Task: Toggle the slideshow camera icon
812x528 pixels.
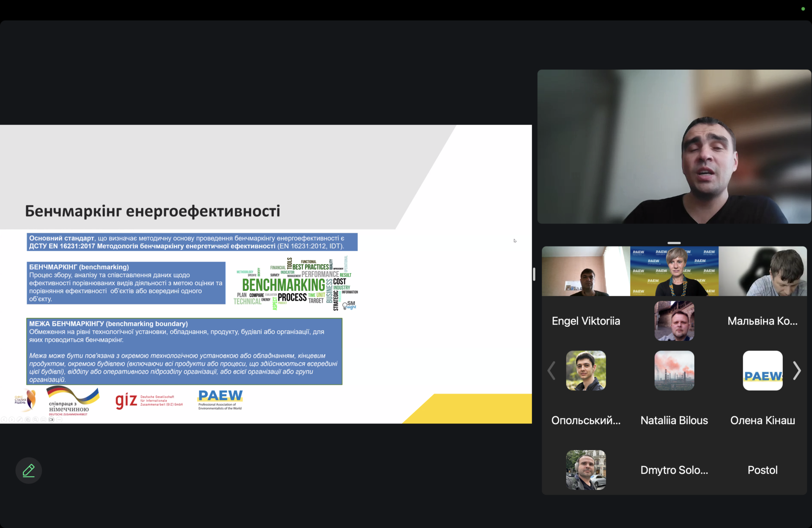Action: [x=51, y=420]
